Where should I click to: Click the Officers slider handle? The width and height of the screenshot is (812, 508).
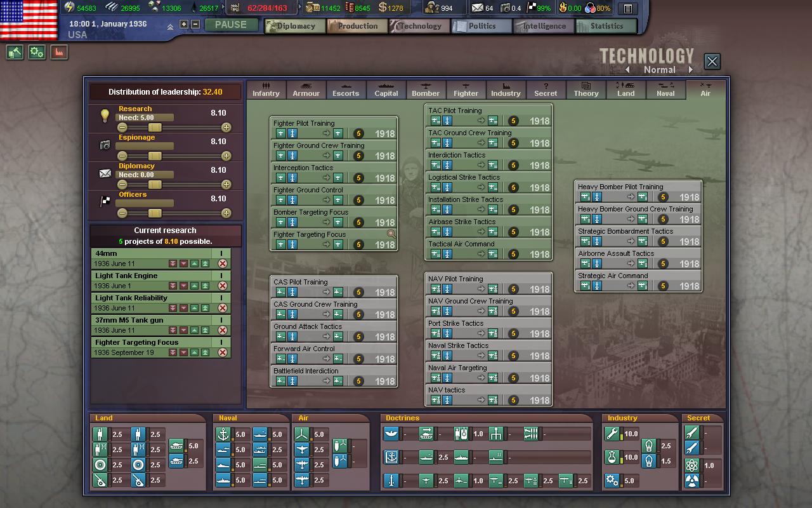pyautogui.click(x=155, y=213)
